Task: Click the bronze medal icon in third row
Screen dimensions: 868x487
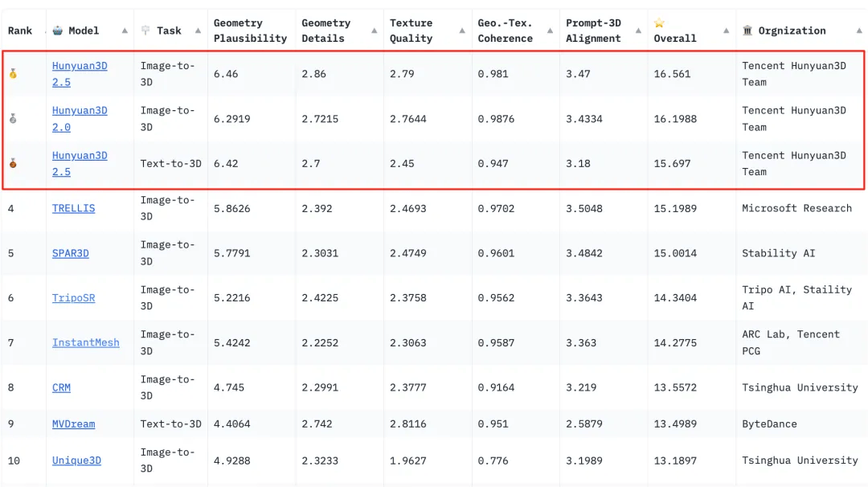Action: (x=13, y=164)
